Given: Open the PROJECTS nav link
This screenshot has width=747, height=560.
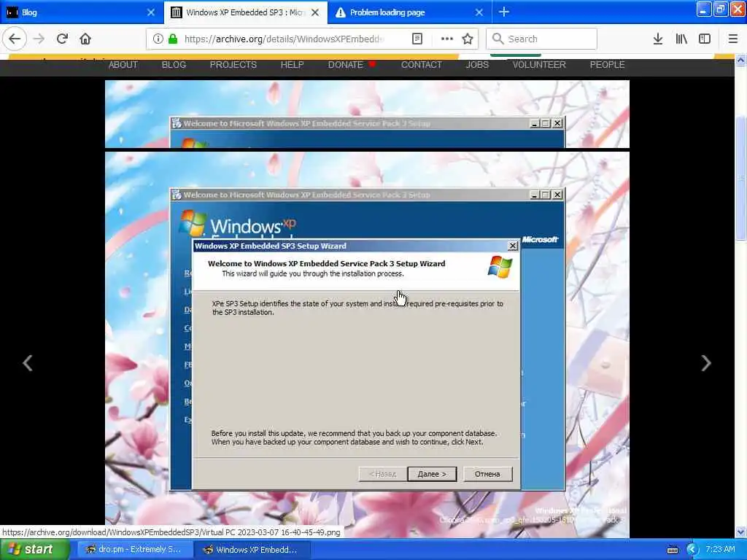Looking at the screenshot, I should click(233, 65).
